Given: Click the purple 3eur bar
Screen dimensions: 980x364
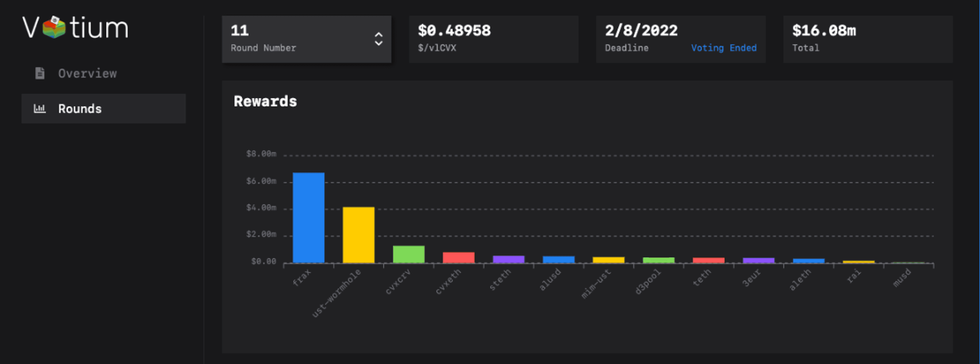Looking at the screenshot, I should point(759,260).
